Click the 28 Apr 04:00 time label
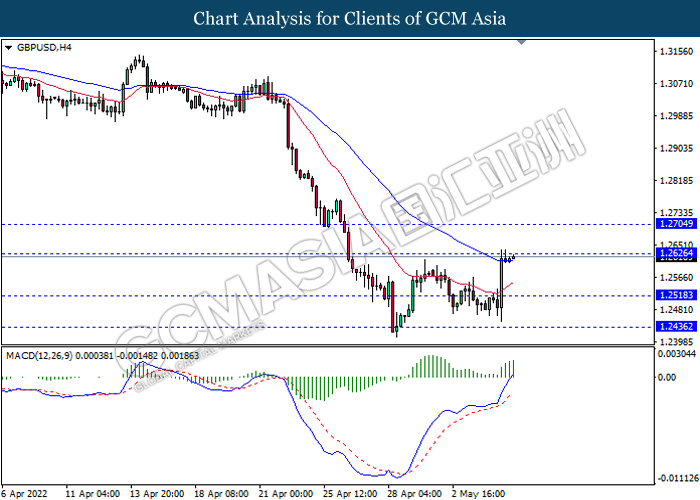This screenshot has height=500, width=700. [415, 494]
